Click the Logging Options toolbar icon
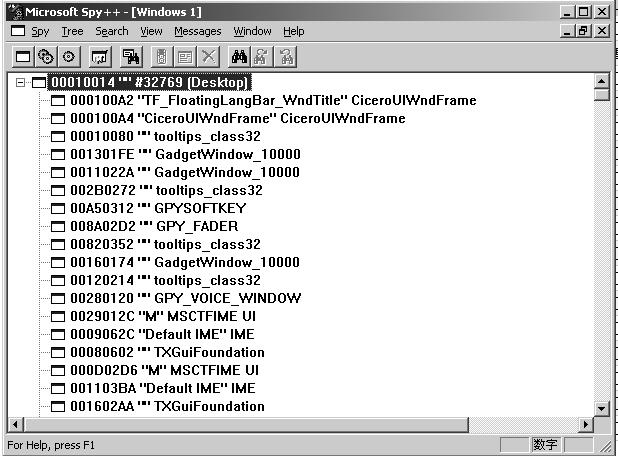 click(x=184, y=57)
